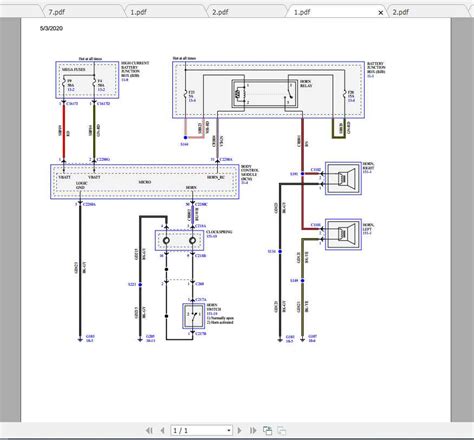
Task: Click the overlapping-windows icon beside last-page arrow
Action: (x=267, y=430)
